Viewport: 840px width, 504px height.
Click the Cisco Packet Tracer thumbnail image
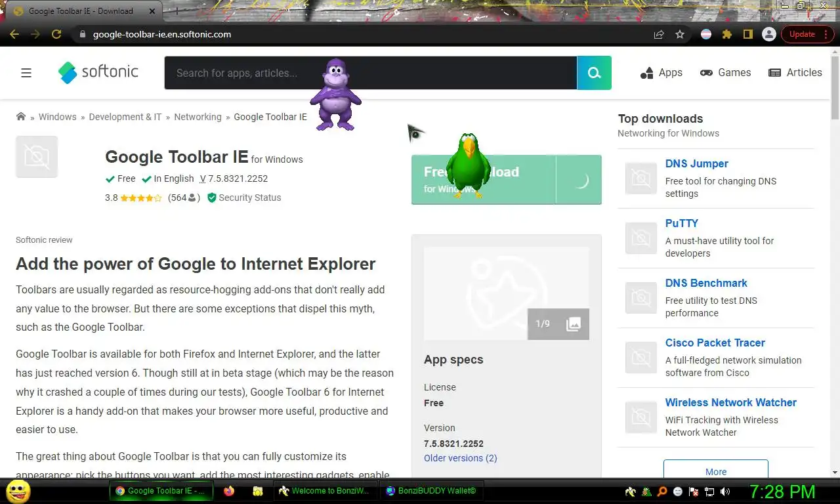(640, 357)
